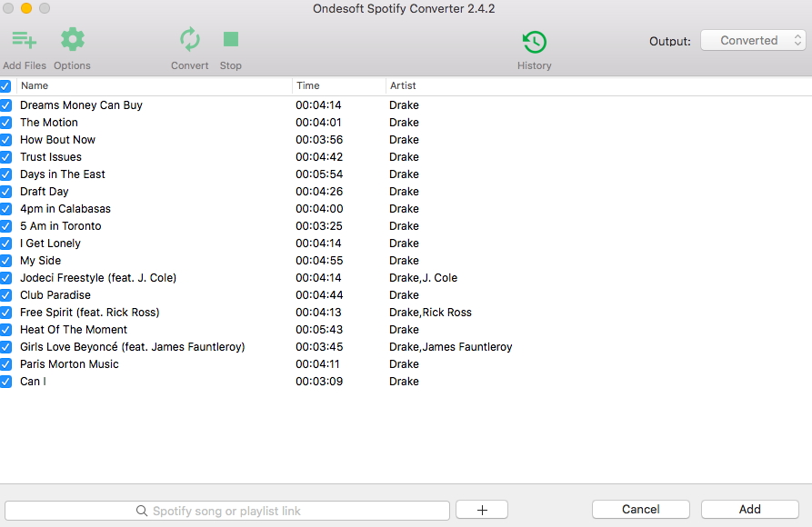Select the song title How Bout Now
The image size is (812, 527).
(x=57, y=140)
